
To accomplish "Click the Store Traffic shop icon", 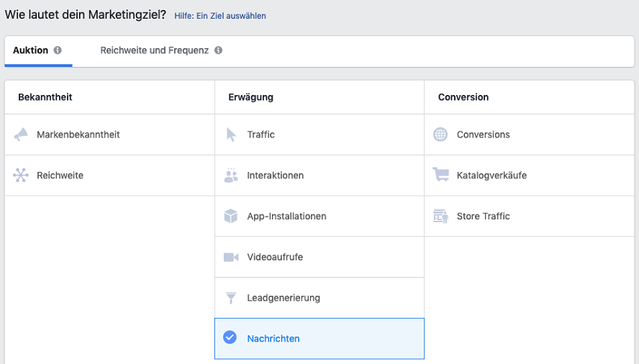I will tap(440, 217).
